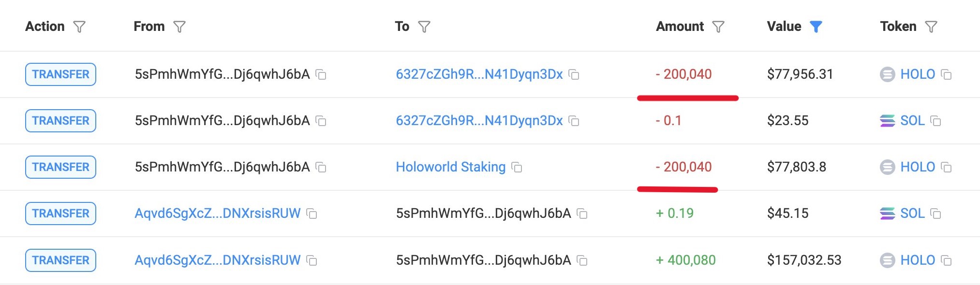Viewport: 980px width, 285px height.
Task: Copy 6327cZGh9R address in first row
Action: click(574, 75)
